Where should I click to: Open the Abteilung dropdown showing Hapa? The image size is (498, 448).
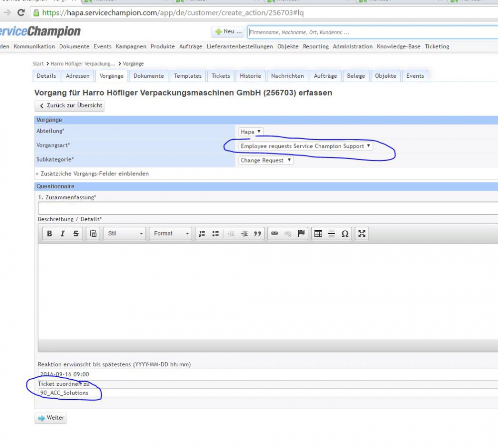pyautogui.click(x=251, y=132)
